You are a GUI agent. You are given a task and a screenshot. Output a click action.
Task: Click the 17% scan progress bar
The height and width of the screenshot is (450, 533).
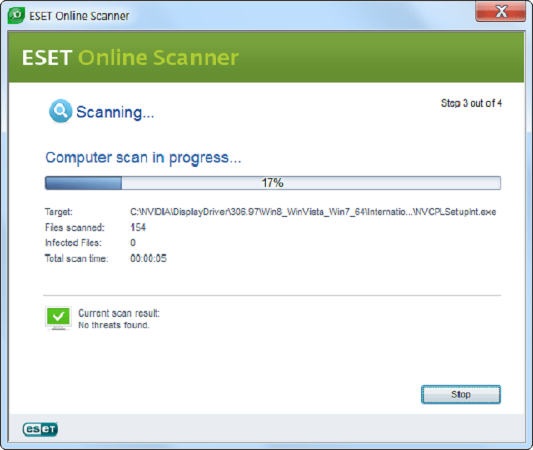pos(273,183)
